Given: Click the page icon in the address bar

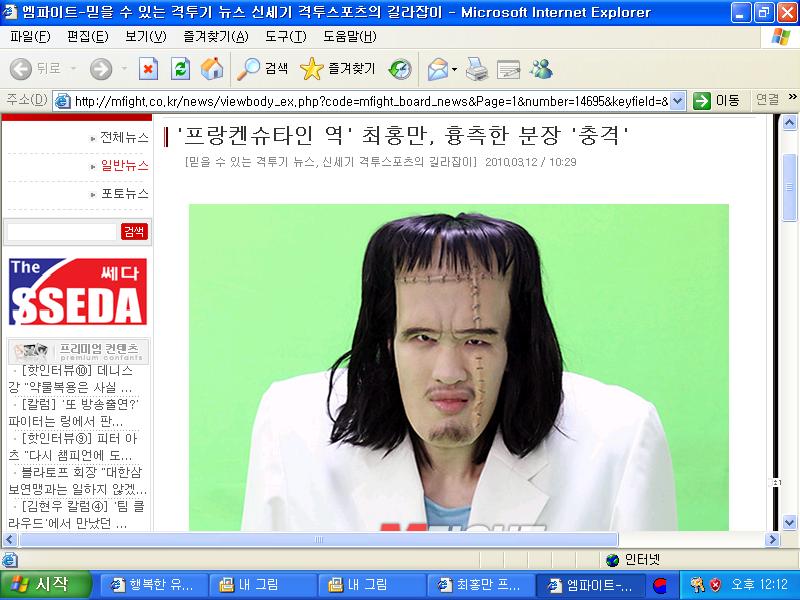Looking at the screenshot, I should (63, 101).
